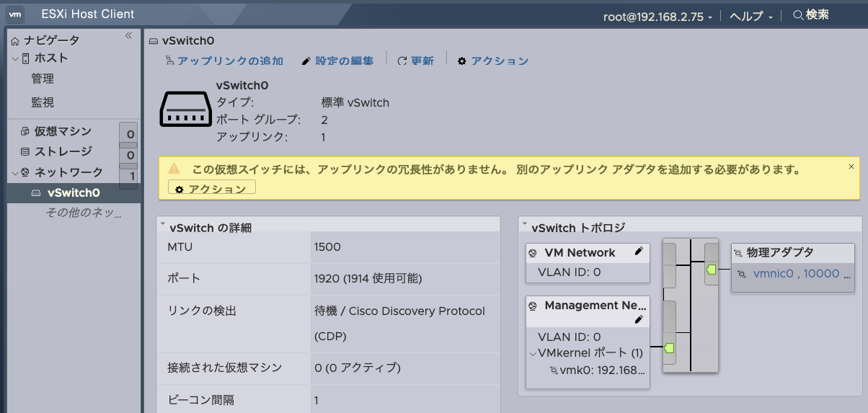The height and width of the screenshot is (413, 868).
Task: Click MTU value 1500
Action: [327, 247]
